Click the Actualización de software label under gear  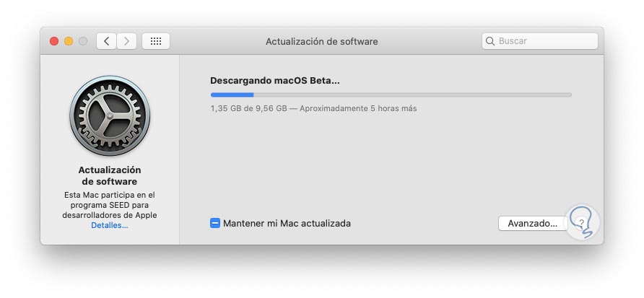coord(109,175)
